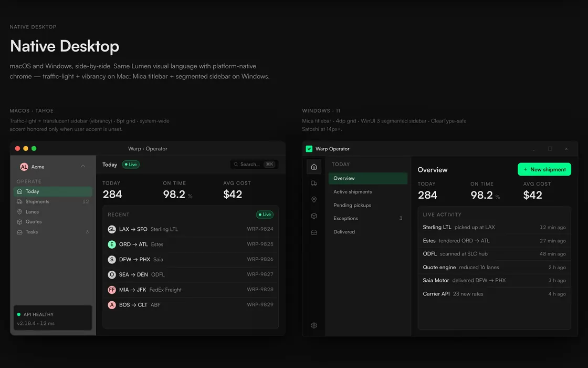Open Tasks in the Mac sidebar

pos(53,232)
